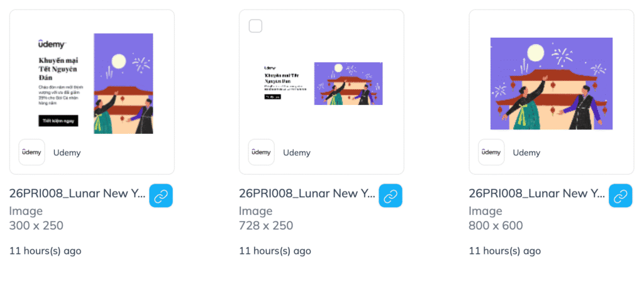Image resolution: width=644 pixels, height=296 pixels.
Task: Open the 800 x 600 illustration preview
Action: point(552,83)
